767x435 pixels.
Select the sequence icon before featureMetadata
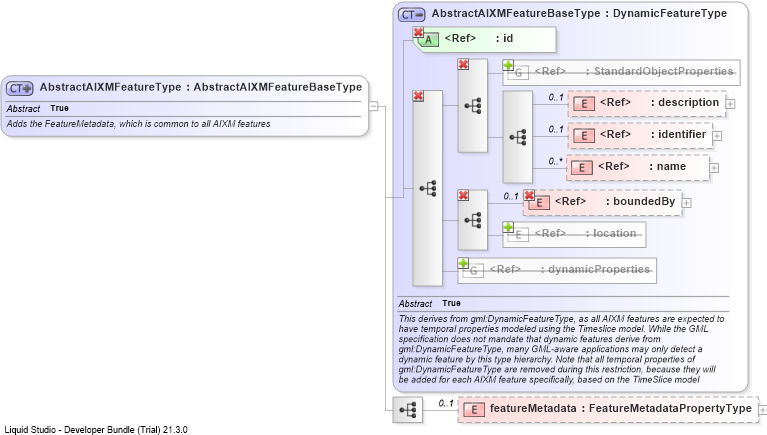click(407, 410)
